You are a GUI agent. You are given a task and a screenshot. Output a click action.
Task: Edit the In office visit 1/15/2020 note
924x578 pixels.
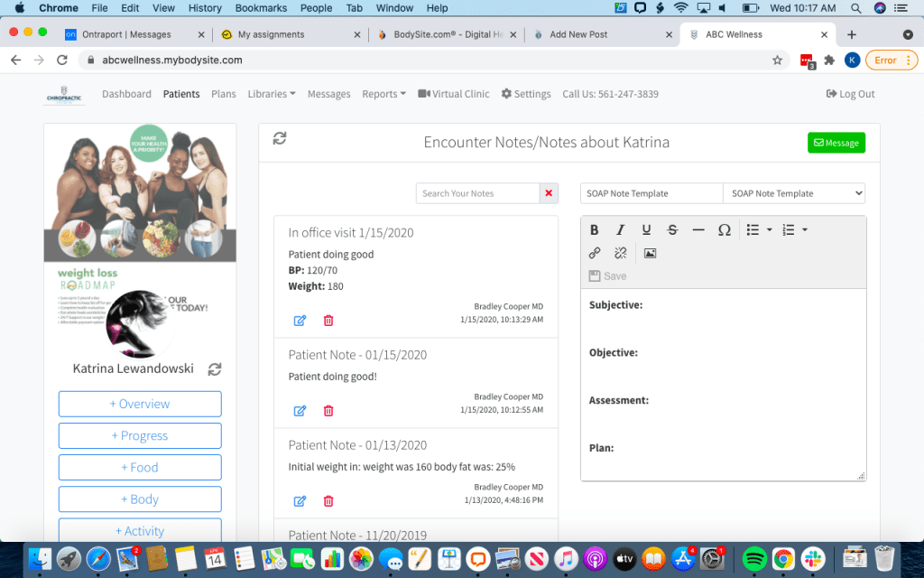[300, 321]
